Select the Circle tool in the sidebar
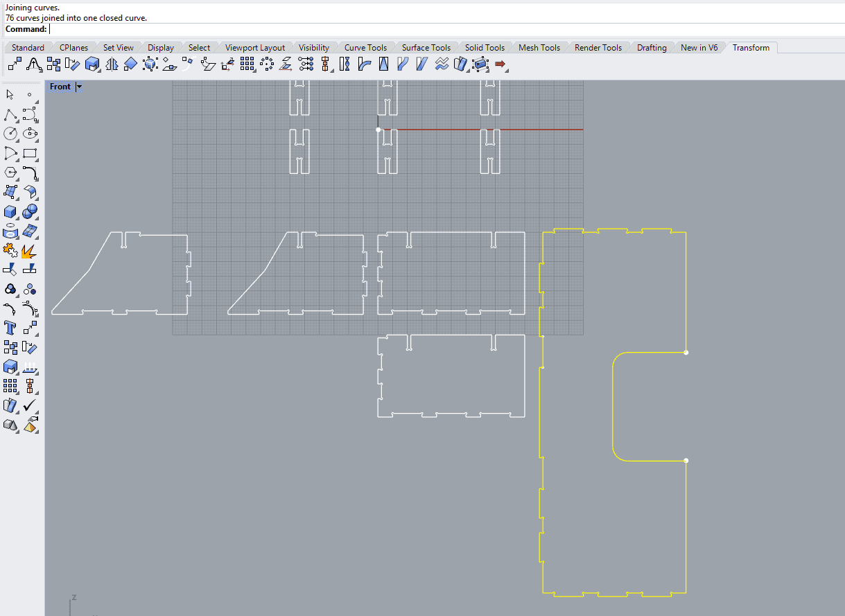 pyautogui.click(x=10, y=134)
